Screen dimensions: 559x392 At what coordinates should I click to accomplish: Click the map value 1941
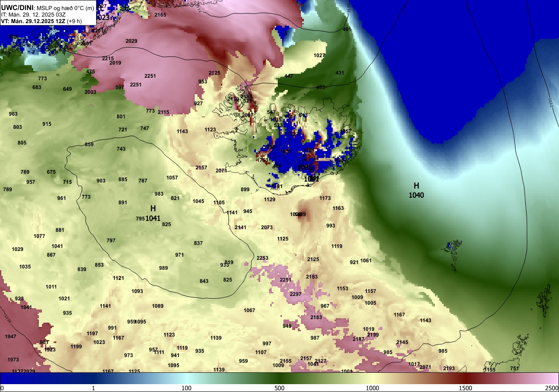[26, 307]
